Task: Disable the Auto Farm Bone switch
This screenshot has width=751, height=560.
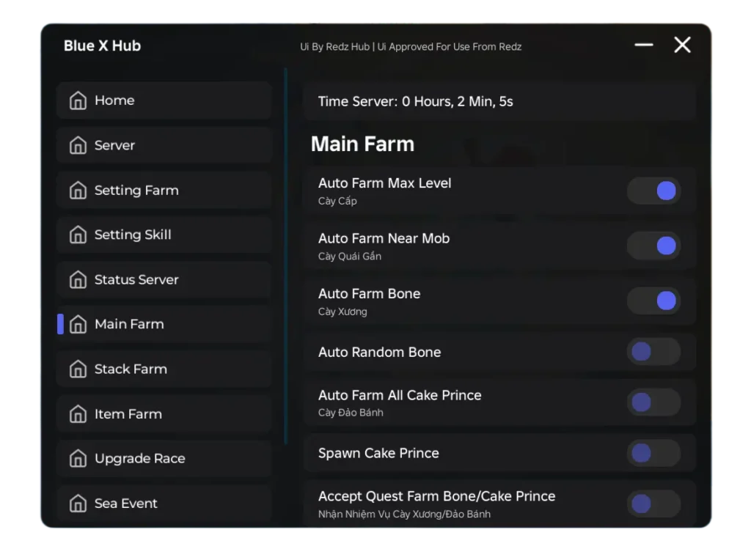Action: pyautogui.click(x=653, y=301)
